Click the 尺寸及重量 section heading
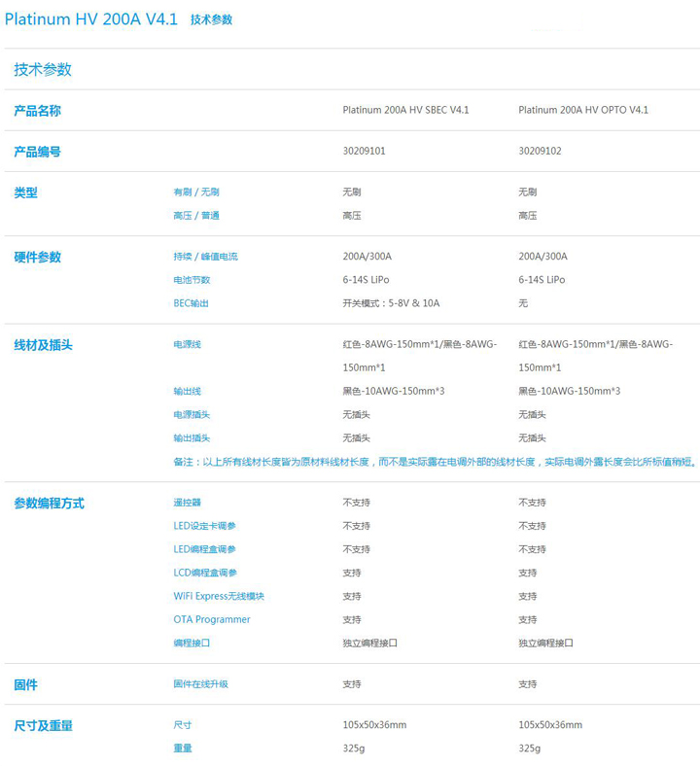 [43, 725]
